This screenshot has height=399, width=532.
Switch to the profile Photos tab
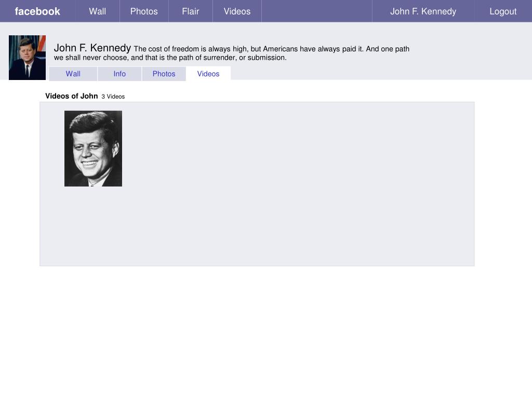(x=164, y=74)
